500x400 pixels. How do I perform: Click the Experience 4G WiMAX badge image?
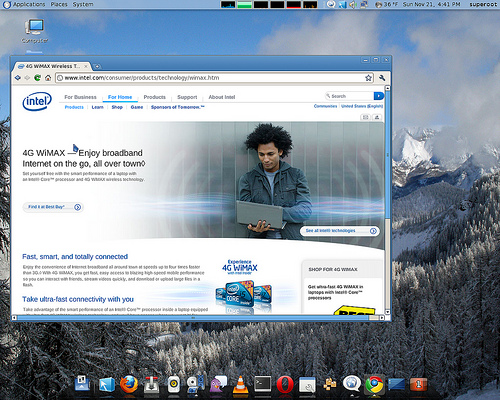click(x=240, y=267)
